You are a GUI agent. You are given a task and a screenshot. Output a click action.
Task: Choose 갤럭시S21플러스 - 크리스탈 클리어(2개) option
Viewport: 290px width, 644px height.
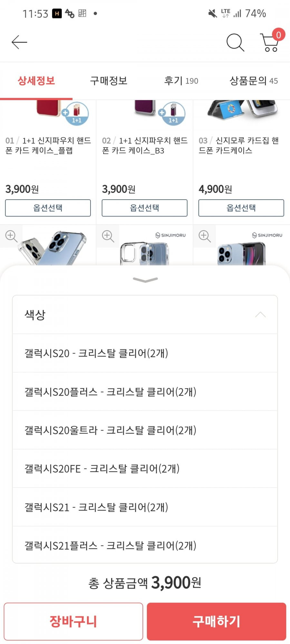(x=145, y=545)
